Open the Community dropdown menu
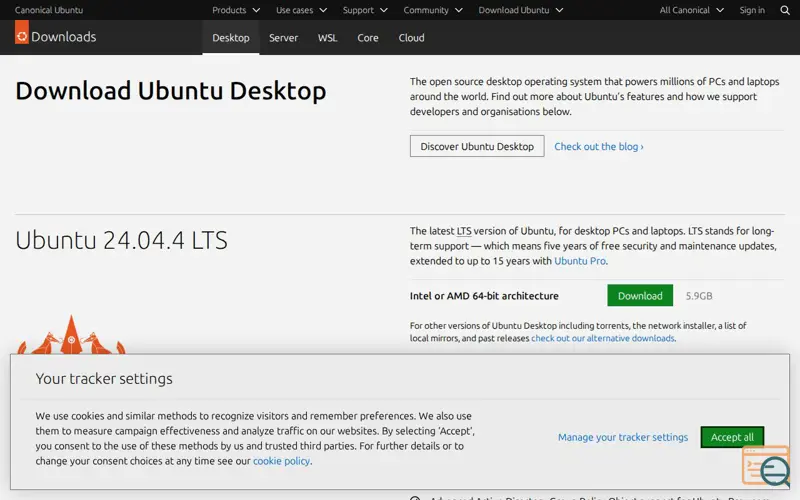This screenshot has height=500, width=800. click(x=433, y=10)
